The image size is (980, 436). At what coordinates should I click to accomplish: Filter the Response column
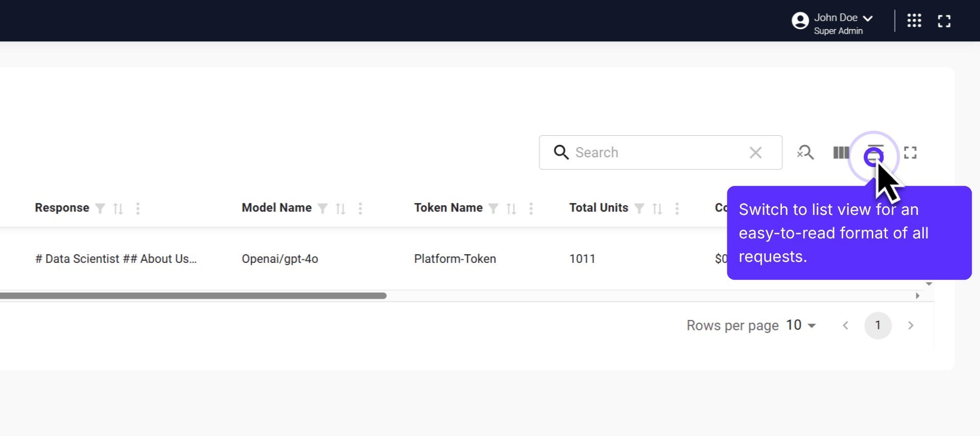coord(101,208)
